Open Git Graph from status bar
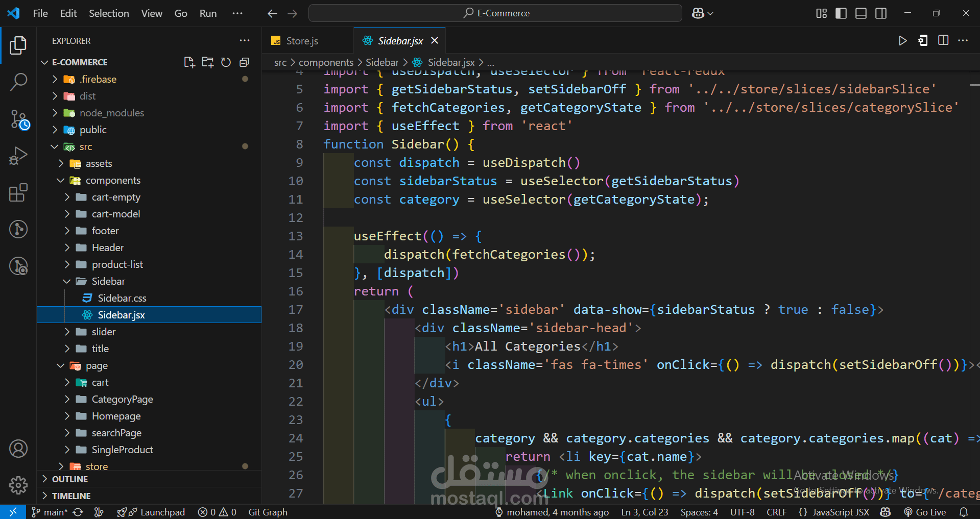This screenshot has width=980, height=519. pyautogui.click(x=268, y=512)
